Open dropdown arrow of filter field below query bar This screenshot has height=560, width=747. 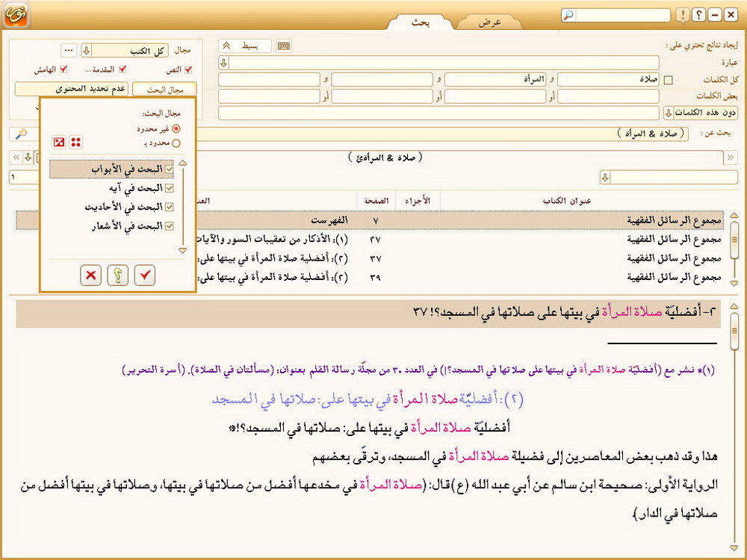click(x=604, y=178)
